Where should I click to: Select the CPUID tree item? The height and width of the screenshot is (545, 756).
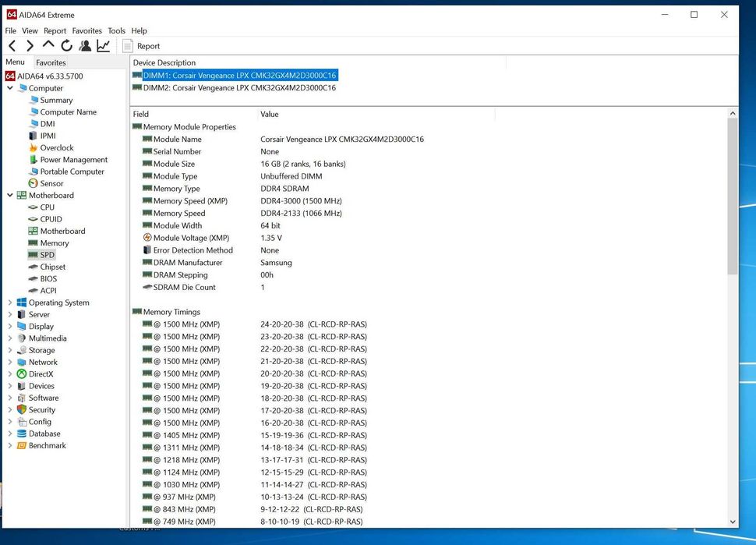click(51, 219)
